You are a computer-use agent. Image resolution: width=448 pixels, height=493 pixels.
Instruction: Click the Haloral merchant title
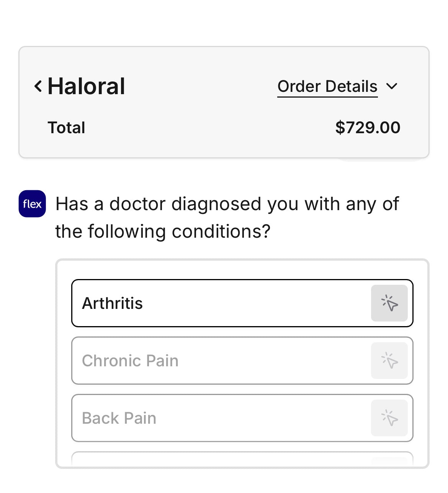[86, 86]
